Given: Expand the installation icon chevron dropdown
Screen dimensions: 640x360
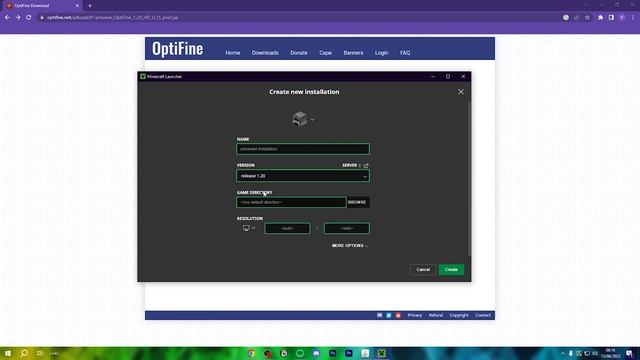Looking at the screenshot, I should [313, 120].
